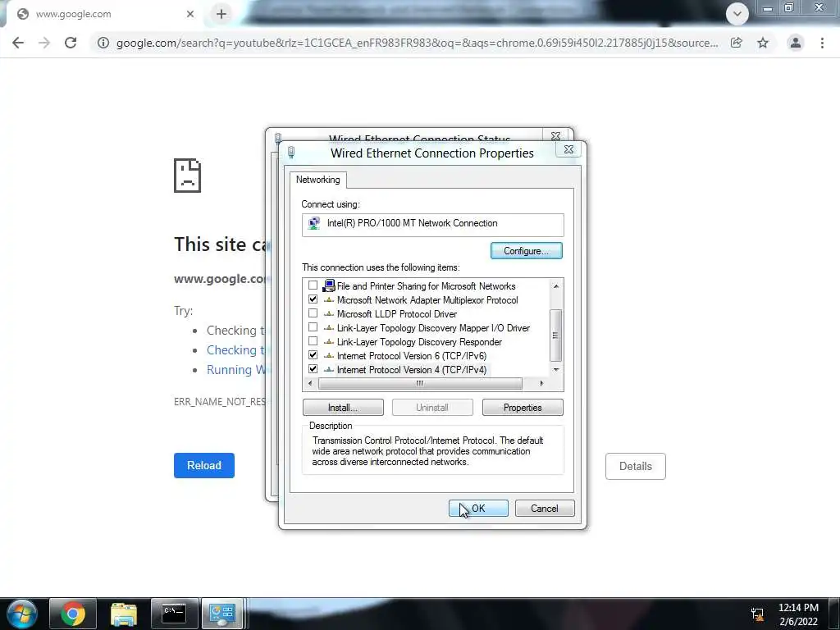This screenshot has width=840, height=630.
Task: Click the scroll up arrow in the items list
Action: coord(556,286)
